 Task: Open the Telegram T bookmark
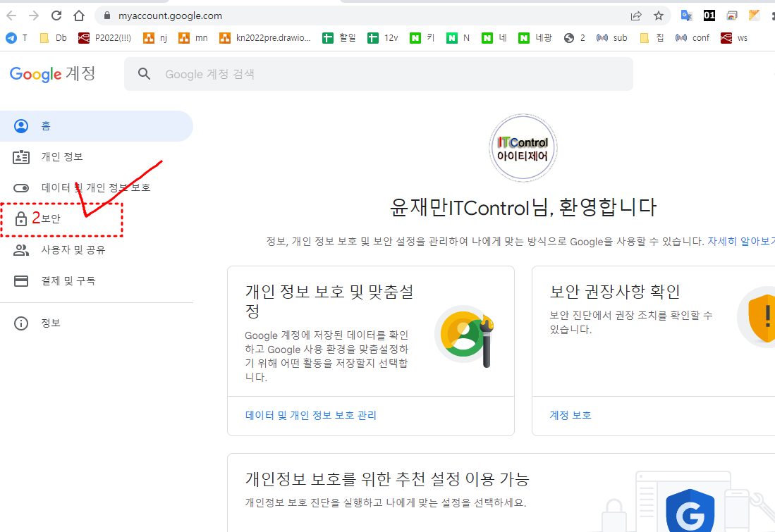16,37
